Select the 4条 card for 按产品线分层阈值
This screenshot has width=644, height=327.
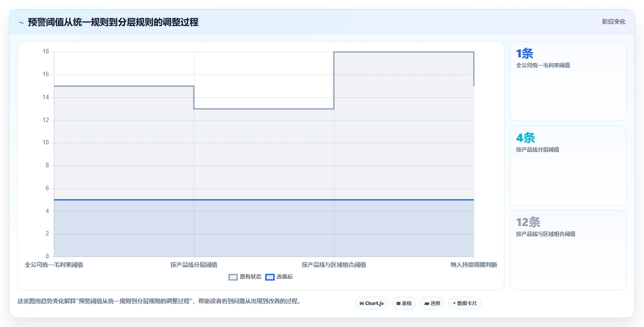pos(568,166)
